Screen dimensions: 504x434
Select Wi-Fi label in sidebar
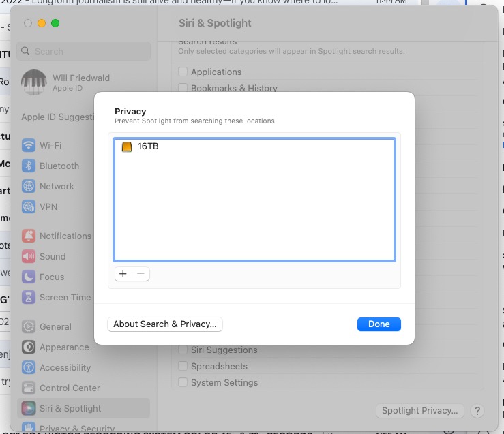[x=50, y=145]
